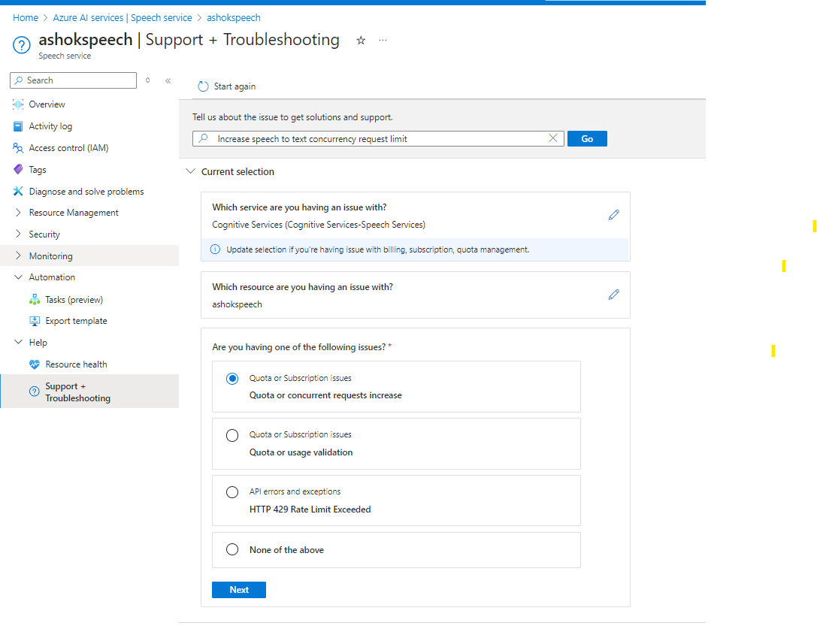Favorite ashokspeech using the star icon
The height and width of the screenshot is (644, 817).
[361, 41]
